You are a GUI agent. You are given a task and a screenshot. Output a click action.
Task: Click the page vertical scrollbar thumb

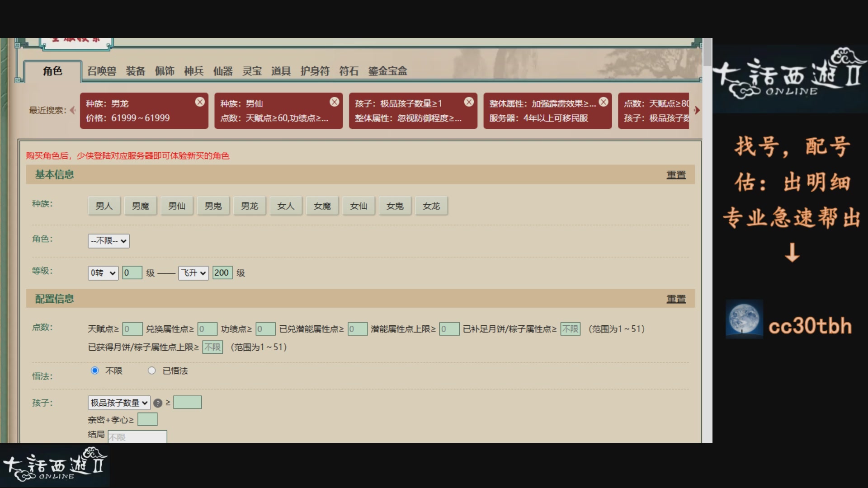point(708,52)
